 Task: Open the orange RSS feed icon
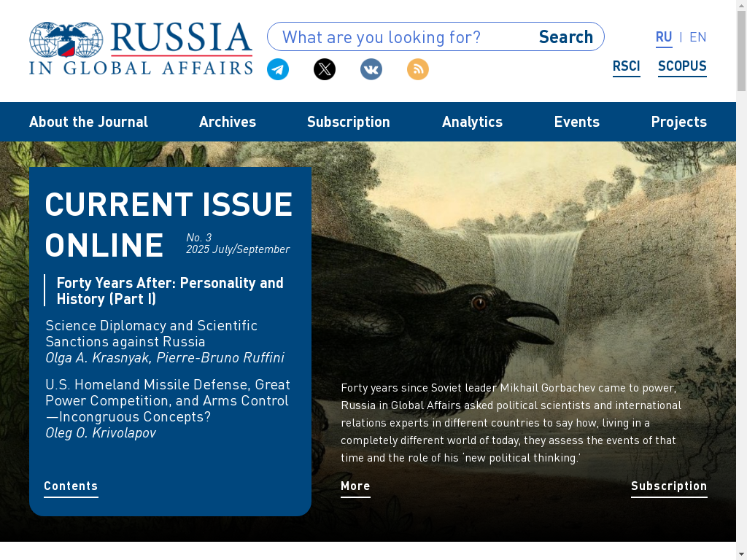click(418, 69)
